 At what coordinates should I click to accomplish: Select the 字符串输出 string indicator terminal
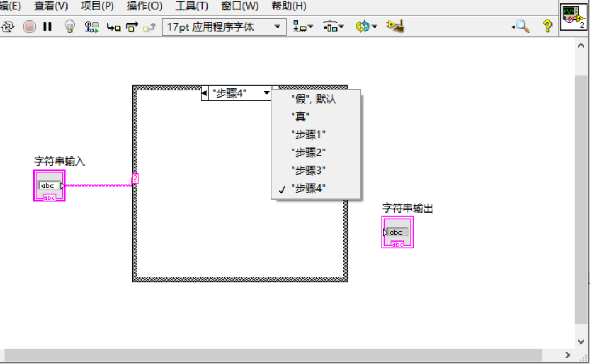397,232
